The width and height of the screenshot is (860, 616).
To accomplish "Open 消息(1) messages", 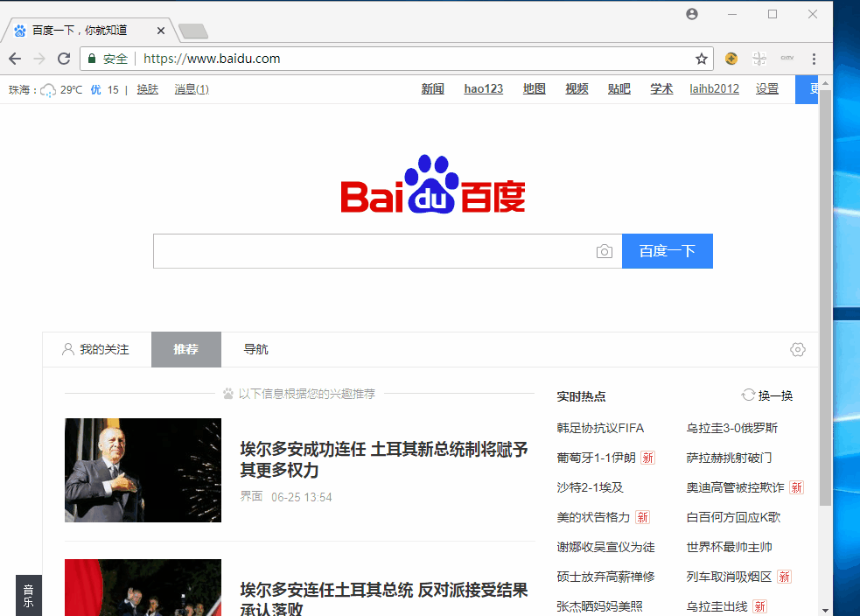I will 192,89.
